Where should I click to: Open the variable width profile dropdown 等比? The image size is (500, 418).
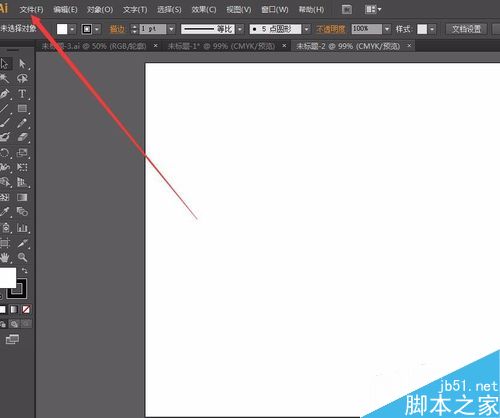click(x=240, y=29)
